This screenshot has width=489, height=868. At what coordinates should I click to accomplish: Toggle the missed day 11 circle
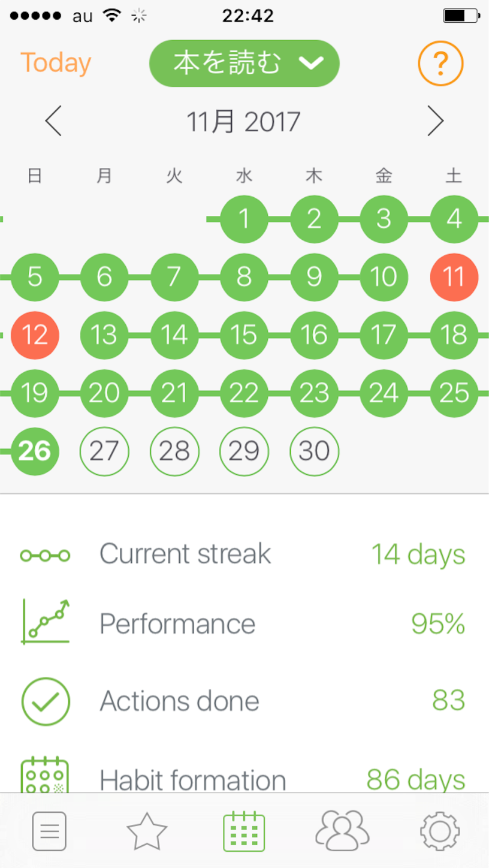[454, 276]
